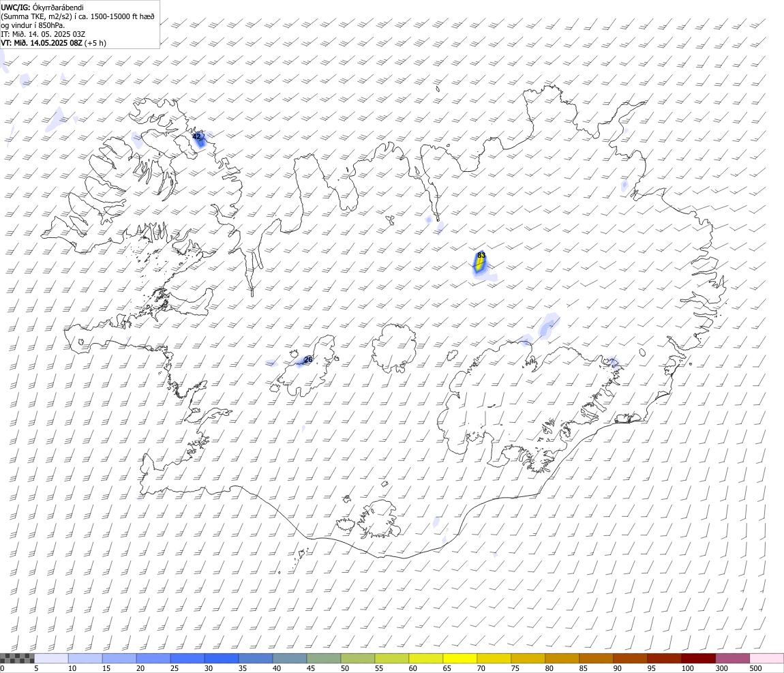Pick the light blue 10–15 legend swatch
Image resolution: width=784 pixels, height=673 pixels.
point(85,658)
